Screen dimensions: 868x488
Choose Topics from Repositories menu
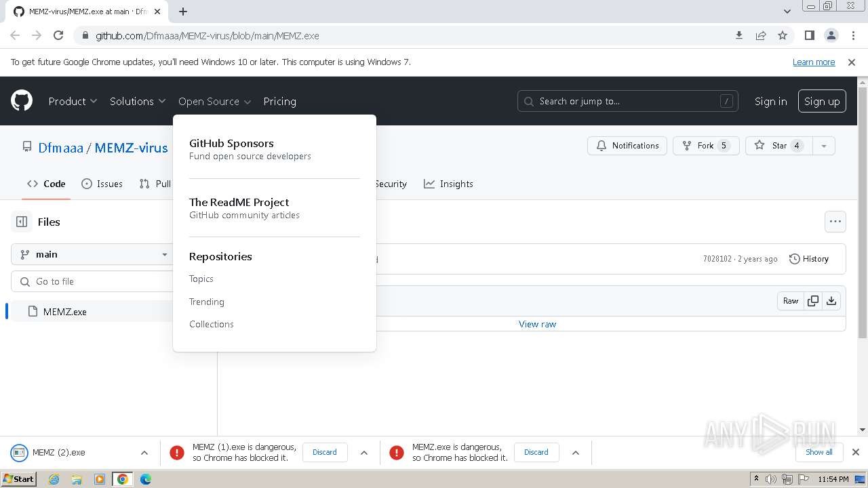point(201,279)
